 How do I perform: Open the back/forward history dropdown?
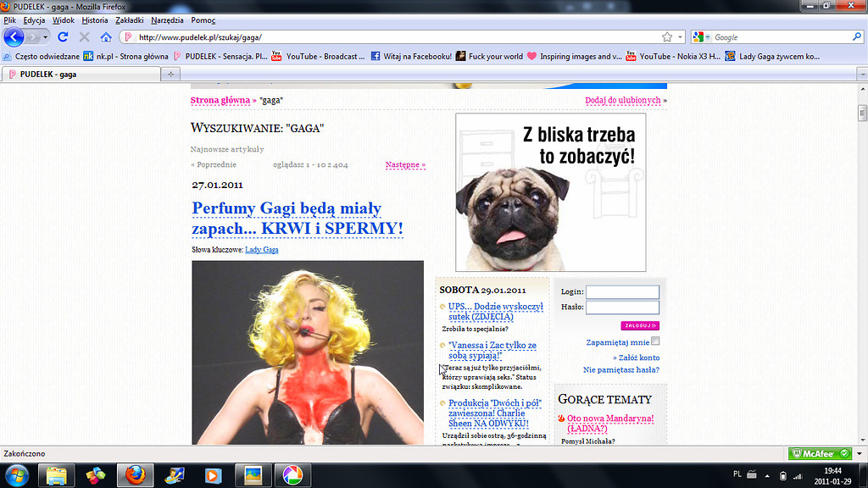click(46, 37)
